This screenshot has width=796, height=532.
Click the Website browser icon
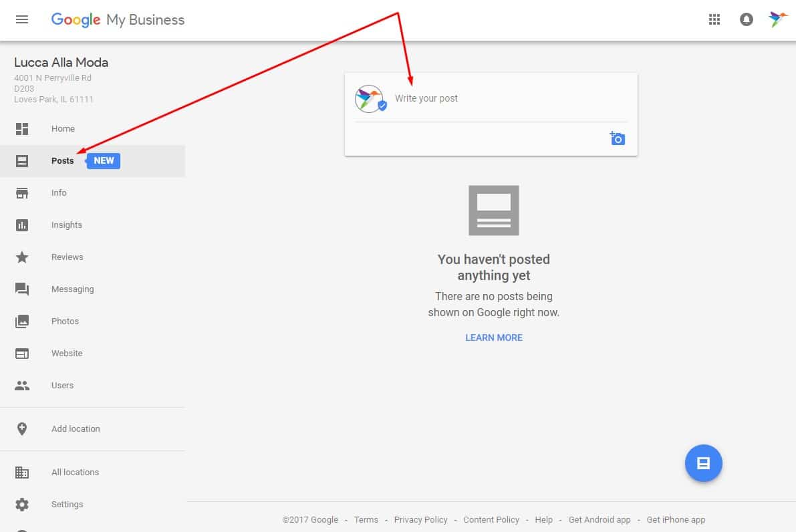[x=22, y=354]
